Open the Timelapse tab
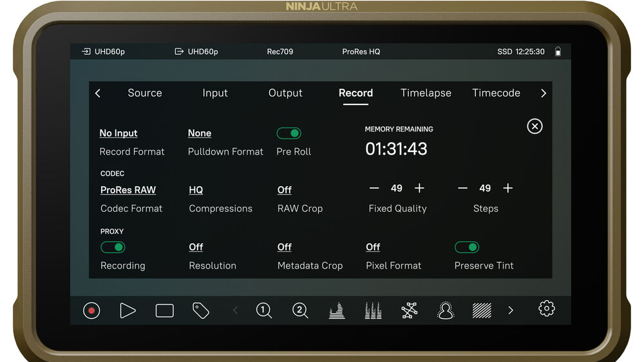Image resolution: width=644 pixels, height=362 pixels. tap(426, 93)
